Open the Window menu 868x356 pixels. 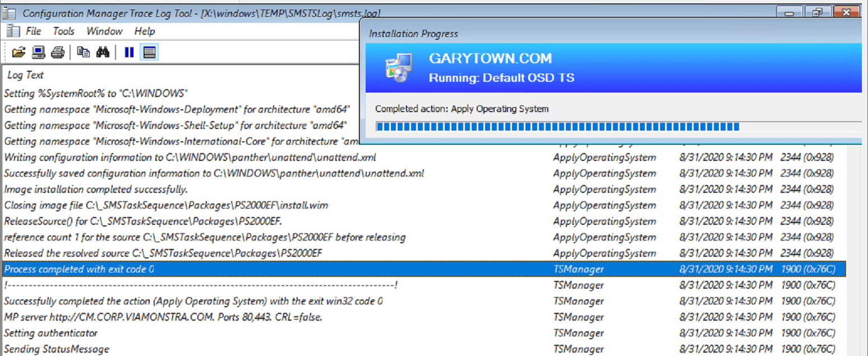(104, 31)
